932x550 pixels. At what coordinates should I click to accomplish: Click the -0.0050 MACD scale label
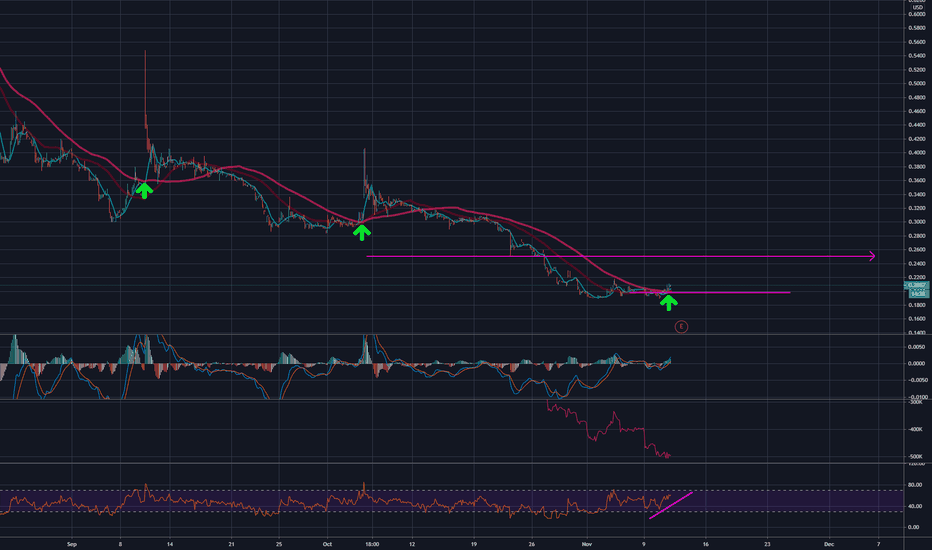[x=918, y=380]
